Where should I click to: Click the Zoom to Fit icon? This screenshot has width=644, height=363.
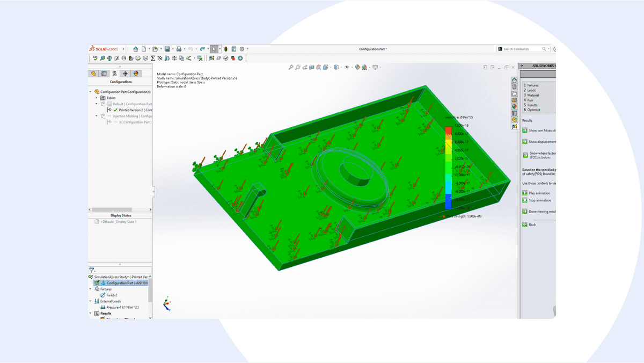tap(291, 67)
